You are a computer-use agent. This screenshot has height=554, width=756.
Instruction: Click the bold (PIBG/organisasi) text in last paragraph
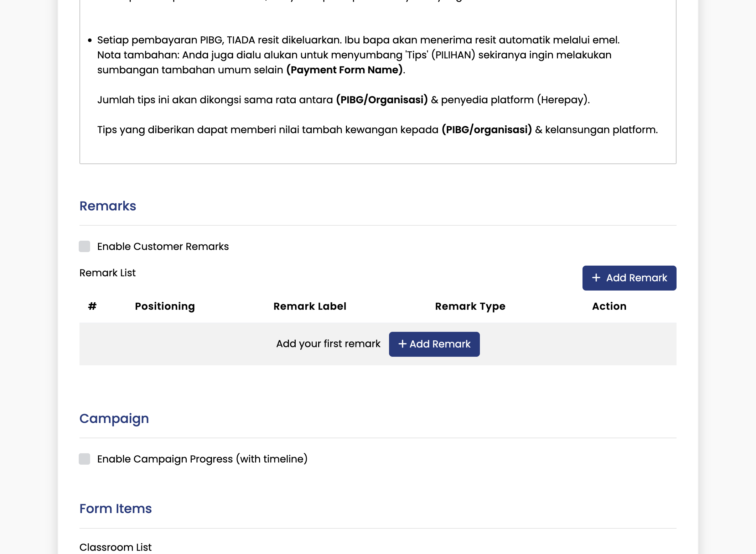[x=487, y=130]
